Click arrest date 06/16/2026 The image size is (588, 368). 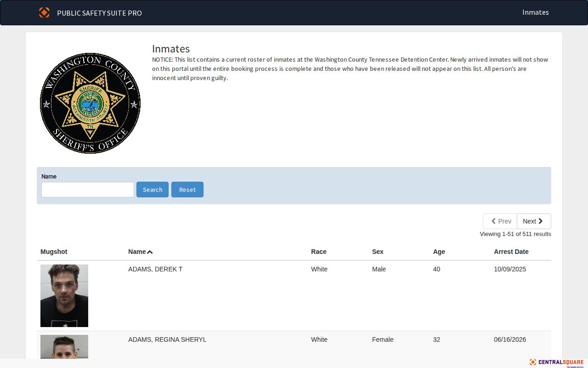(x=510, y=339)
